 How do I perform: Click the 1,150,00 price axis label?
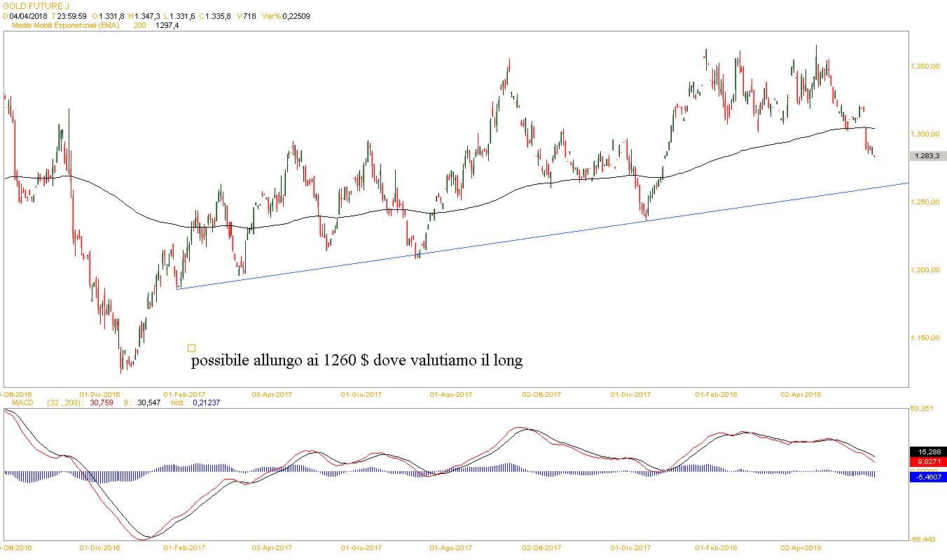pos(925,338)
